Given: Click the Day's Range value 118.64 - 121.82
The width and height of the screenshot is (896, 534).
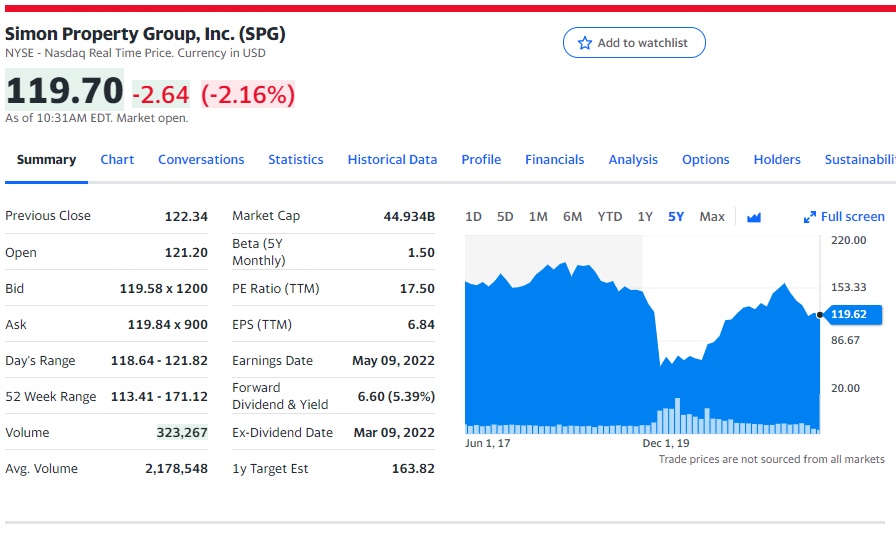Looking at the screenshot, I should click(x=159, y=361).
